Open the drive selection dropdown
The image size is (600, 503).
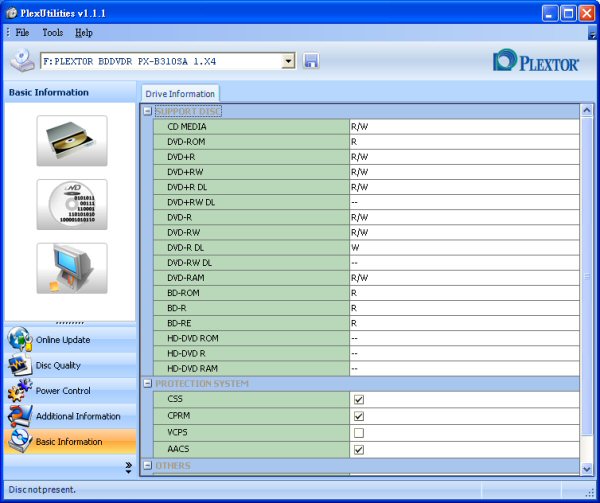point(288,61)
